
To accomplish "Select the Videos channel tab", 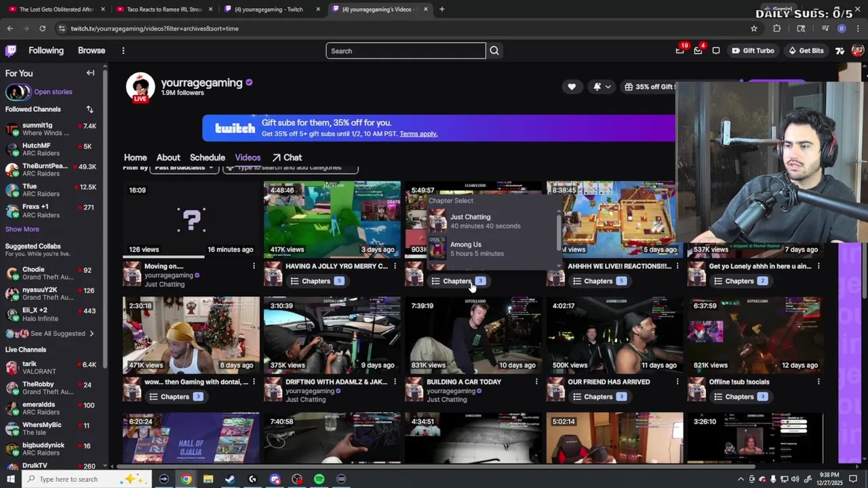I will click(248, 157).
